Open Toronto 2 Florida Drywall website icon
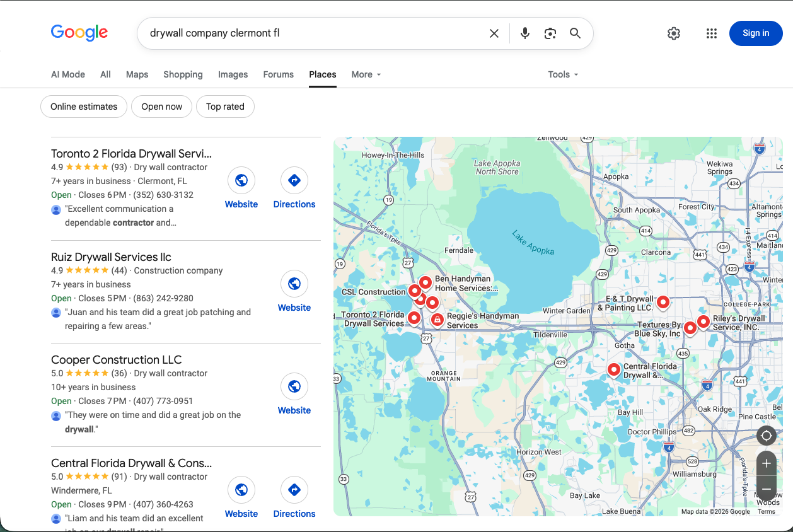 (x=241, y=181)
